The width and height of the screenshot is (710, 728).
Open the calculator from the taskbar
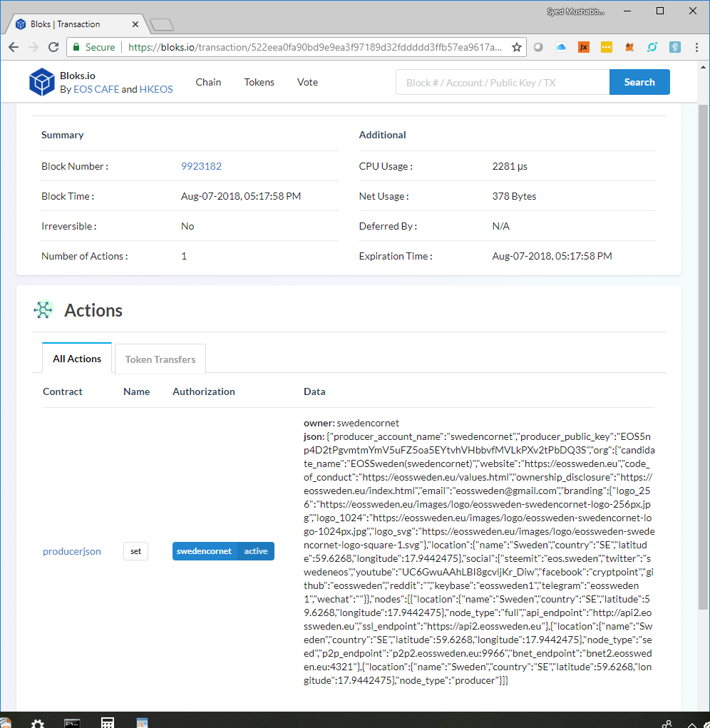pyautogui.click(x=107, y=723)
